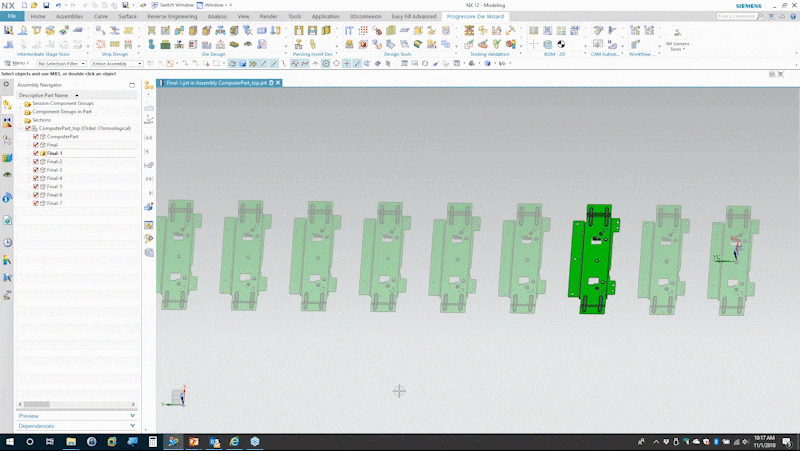Click first top-row icon in Tooling Validation group
Screen dimensions: 800x451
coord(469,31)
